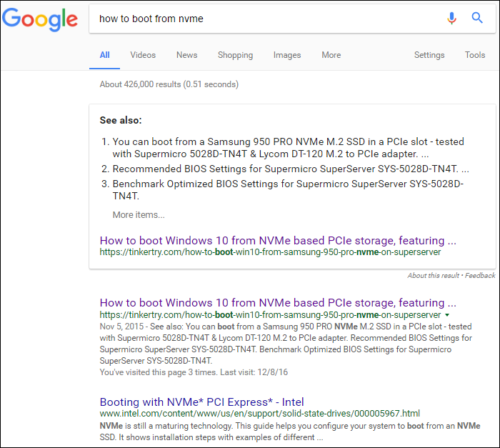Click snippet item 2 'Recommended BIOS Settings'
The width and height of the screenshot is (500, 448).
pos(291,169)
